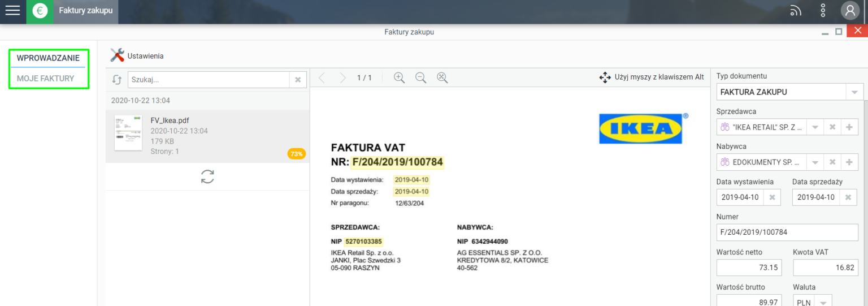
Task: Click the Data wystawienia date field
Action: 740,197
